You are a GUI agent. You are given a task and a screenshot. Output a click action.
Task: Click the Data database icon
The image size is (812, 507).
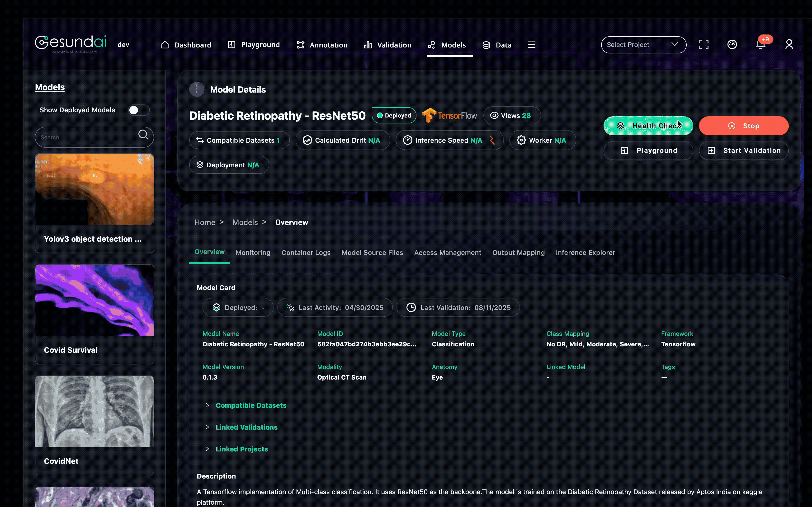point(486,45)
